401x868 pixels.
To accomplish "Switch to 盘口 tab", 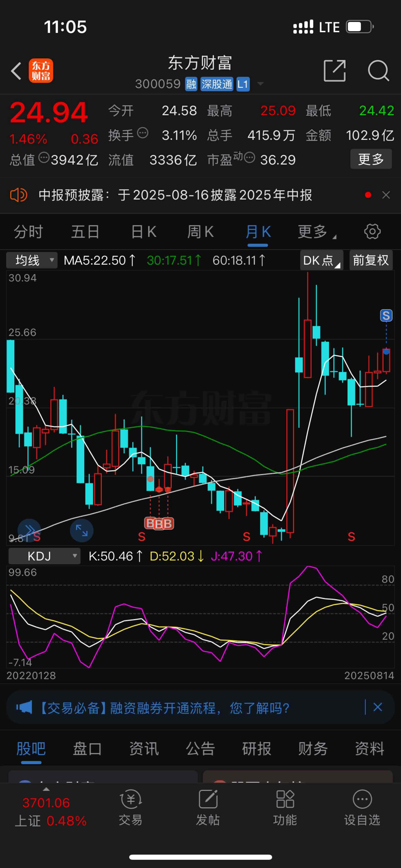I will (x=87, y=749).
